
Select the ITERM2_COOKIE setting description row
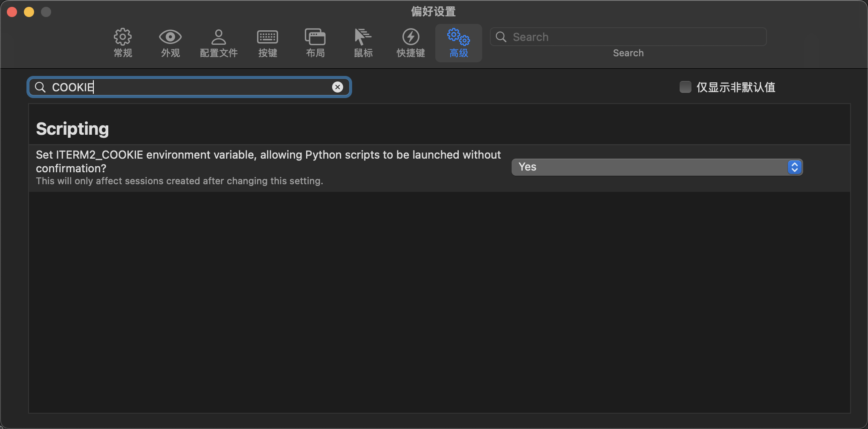click(269, 168)
